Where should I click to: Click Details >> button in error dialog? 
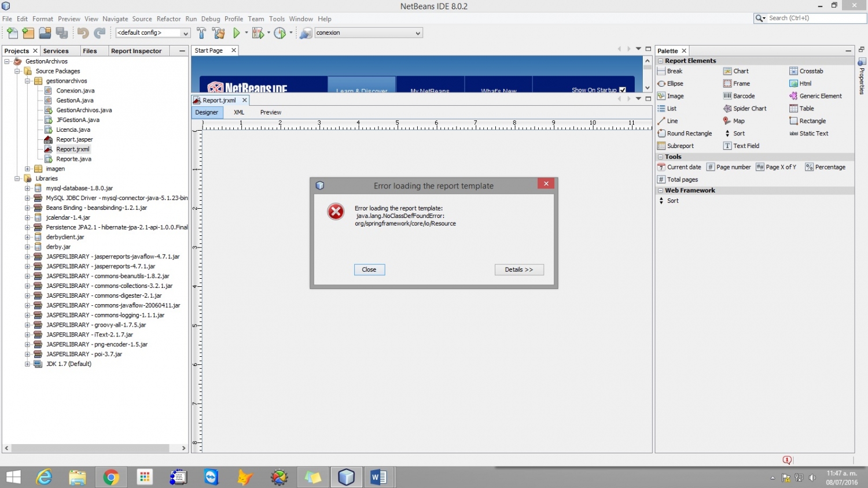(x=519, y=269)
